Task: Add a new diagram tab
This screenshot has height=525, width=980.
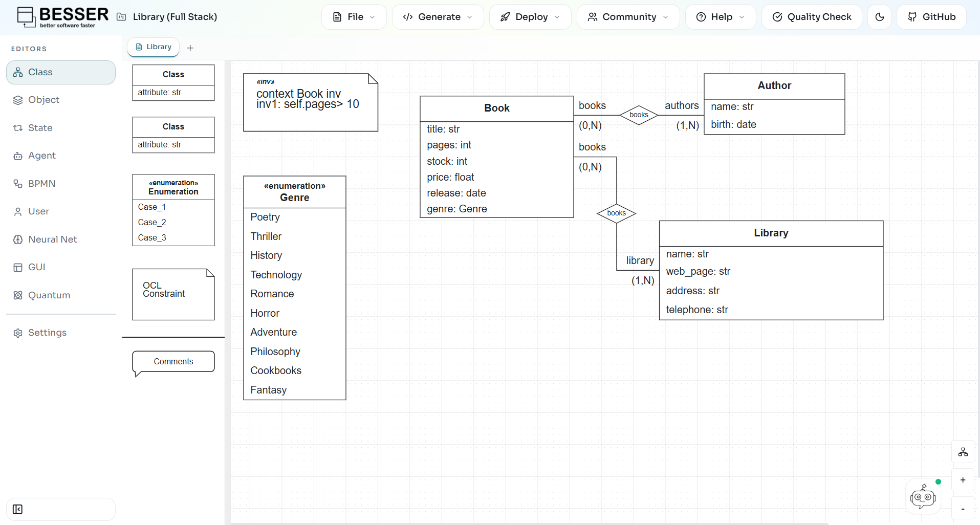Action: 190,48
